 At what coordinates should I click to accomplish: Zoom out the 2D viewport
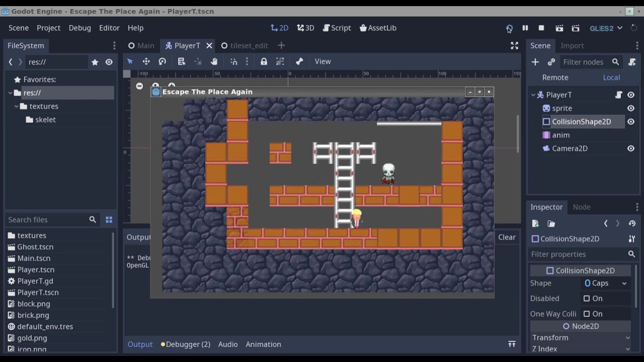tap(139, 86)
